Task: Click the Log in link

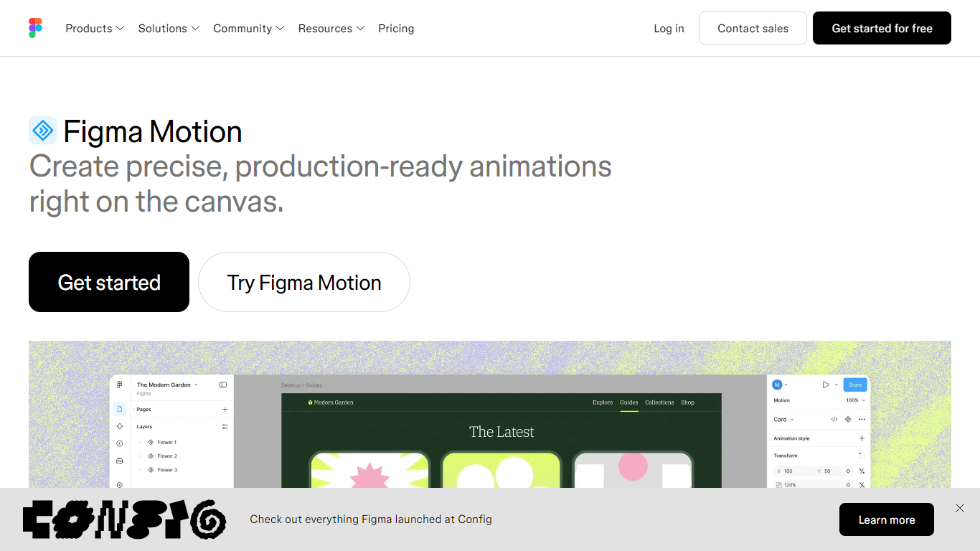Action: [669, 29]
